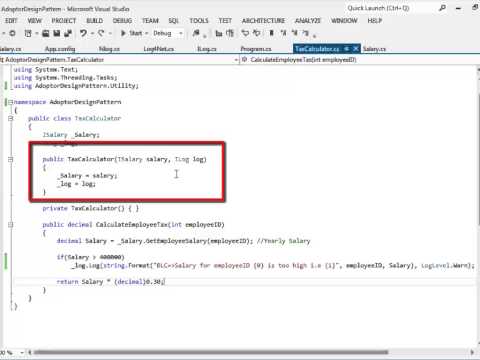Open the Find in Files toolbar icon
This screenshot has height=360, width=480.
[196, 33]
